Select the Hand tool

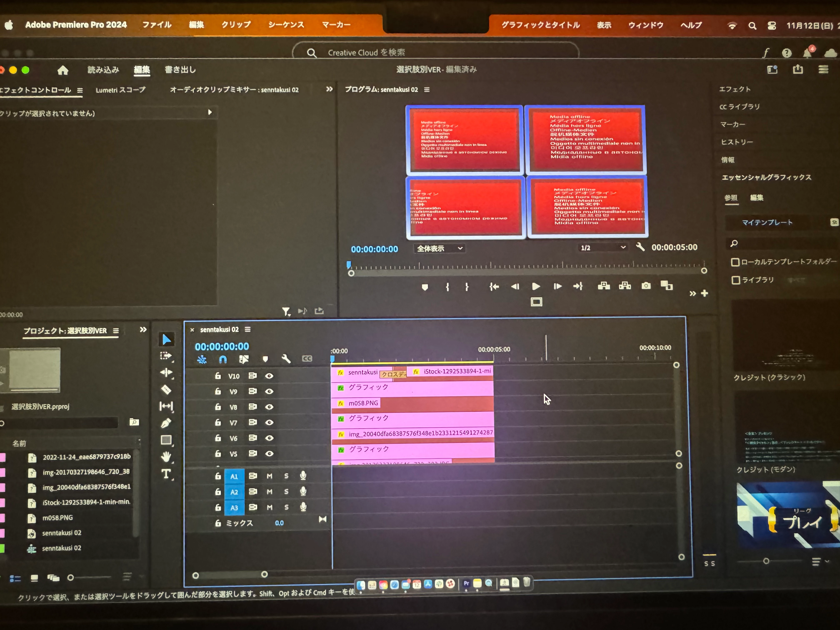[x=166, y=456]
